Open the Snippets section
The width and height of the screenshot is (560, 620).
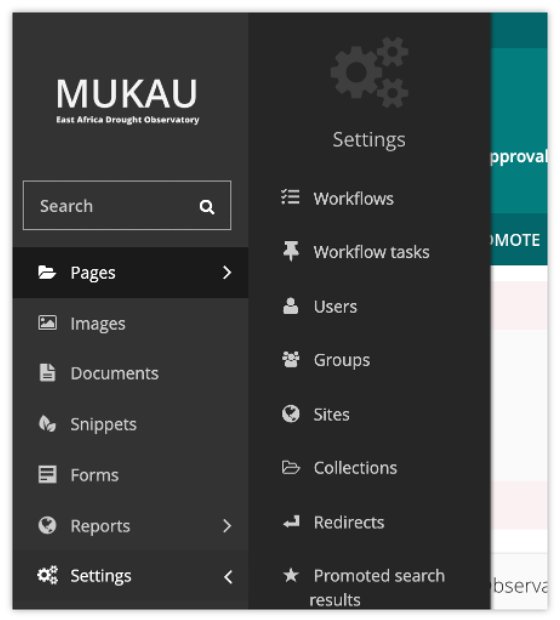tap(131, 424)
